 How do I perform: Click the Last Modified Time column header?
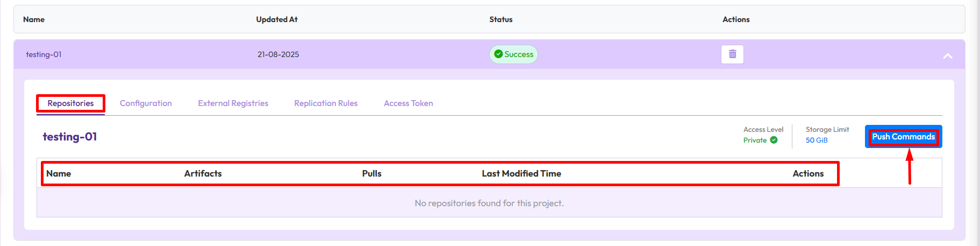521,173
